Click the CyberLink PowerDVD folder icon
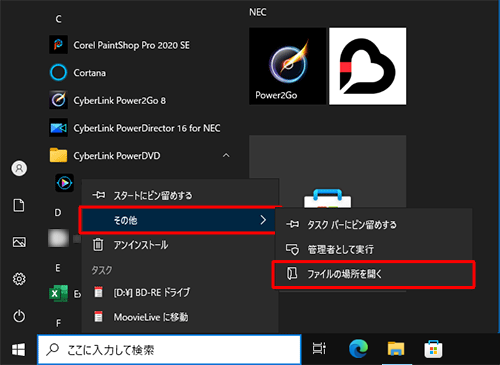 click(58, 155)
